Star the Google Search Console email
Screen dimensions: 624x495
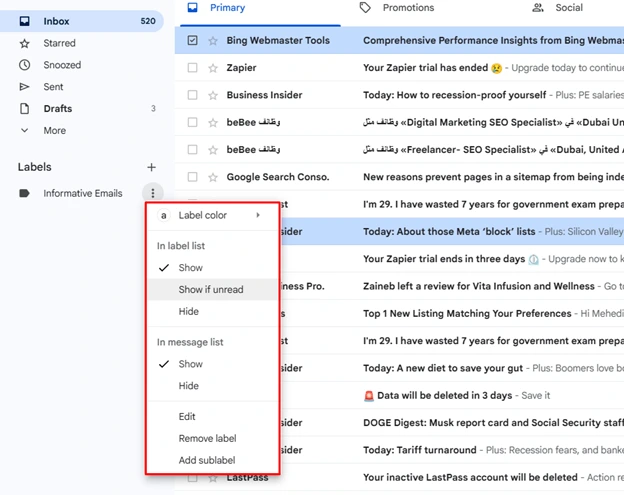point(213,177)
